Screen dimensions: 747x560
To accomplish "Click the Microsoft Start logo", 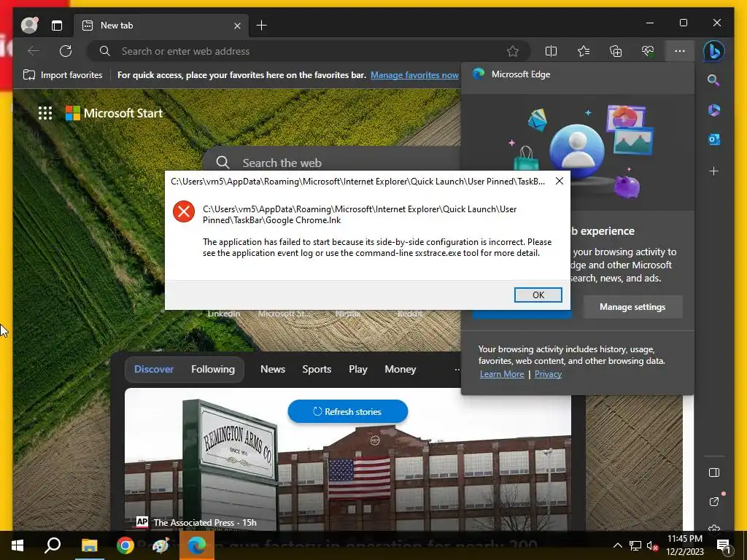I will pyautogui.click(x=114, y=113).
